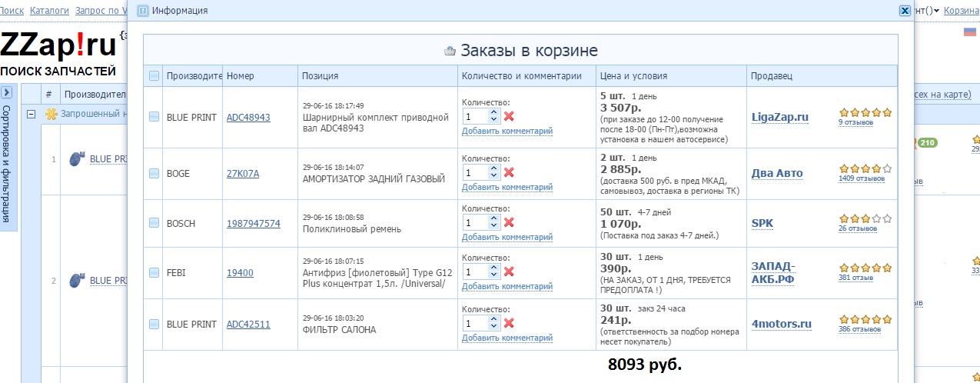
Task: Add comment for BOSCH 1987947574 item
Action: [507, 237]
